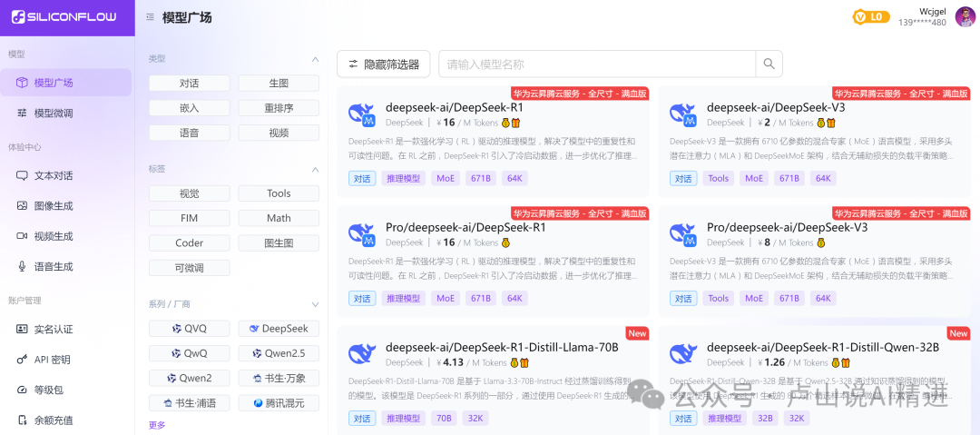The height and width of the screenshot is (435, 980).
Task: Select the 腾讯混元 vendor filter
Action: point(279,402)
